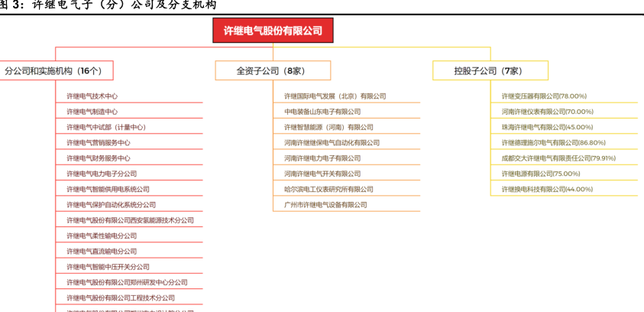Screen dimensions: 644x312
Task: Click the 许继电气制造中心 entry
Action: pos(92,112)
